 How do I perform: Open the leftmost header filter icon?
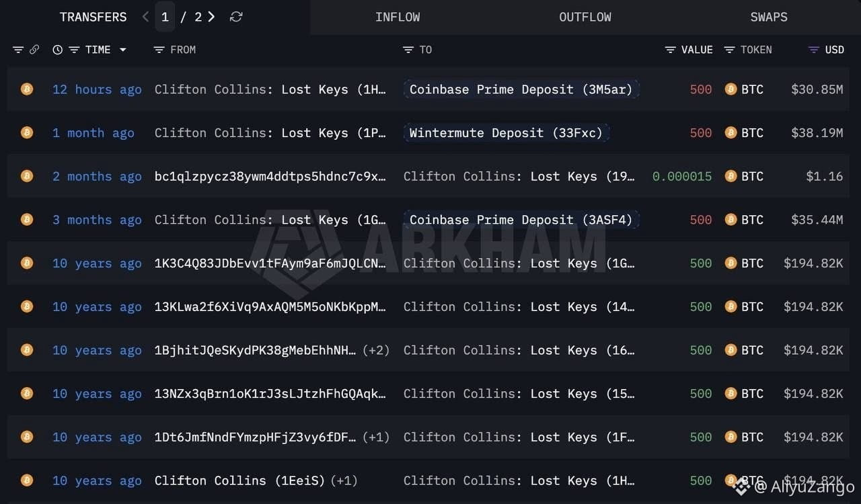[18, 50]
